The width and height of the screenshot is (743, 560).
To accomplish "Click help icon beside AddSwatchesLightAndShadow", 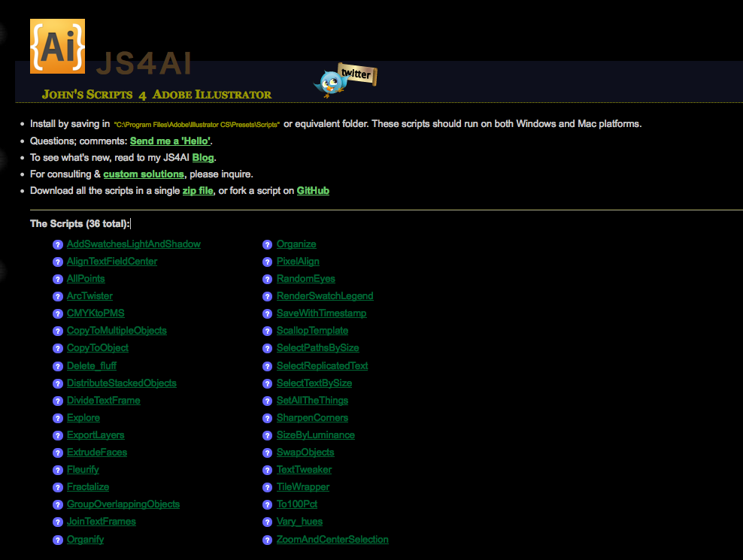I will click(x=58, y=244).
